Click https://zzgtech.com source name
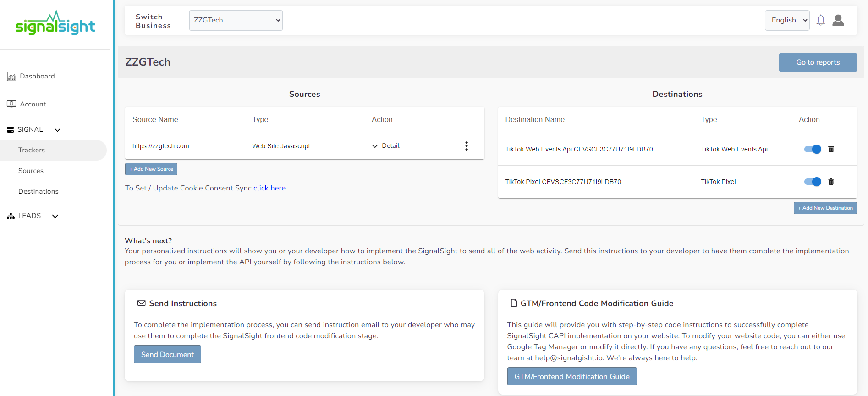Image resolution: width=868 pixels, height=396 pixels. click(x=161, y=146)
